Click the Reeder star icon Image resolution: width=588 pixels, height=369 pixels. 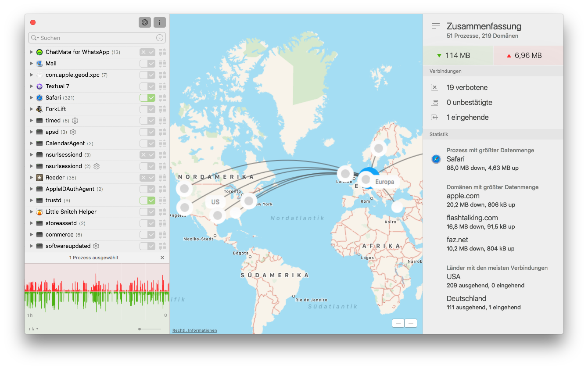click(x=39, y=178)
